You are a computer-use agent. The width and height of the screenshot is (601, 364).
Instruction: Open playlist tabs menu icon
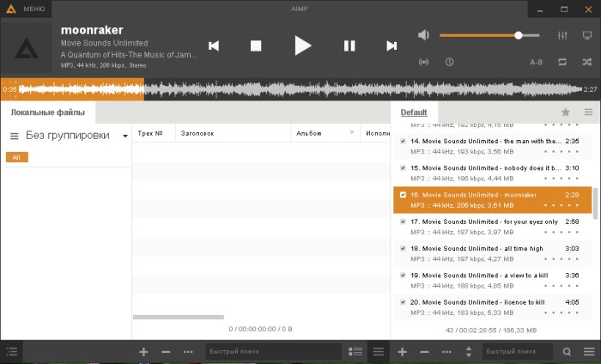coord(588,112)
